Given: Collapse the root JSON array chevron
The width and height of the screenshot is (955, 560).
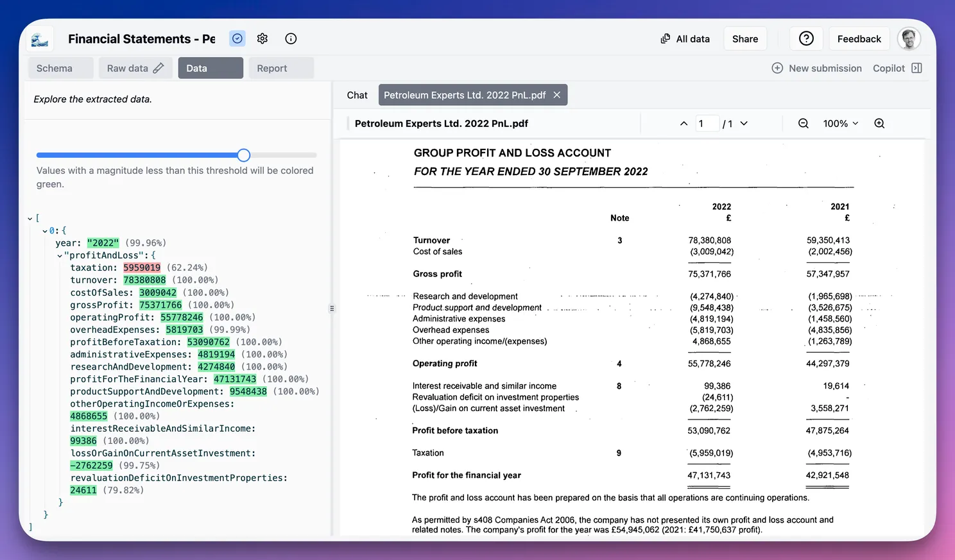Looking at the screenshot, I should [x=30, y=218].
